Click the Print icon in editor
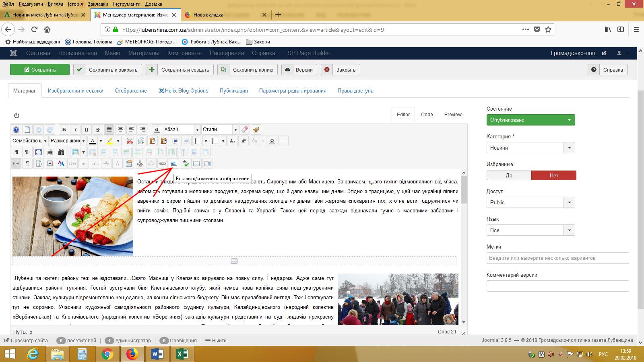The width and height of the screenshot is (644, 362). 50,152
